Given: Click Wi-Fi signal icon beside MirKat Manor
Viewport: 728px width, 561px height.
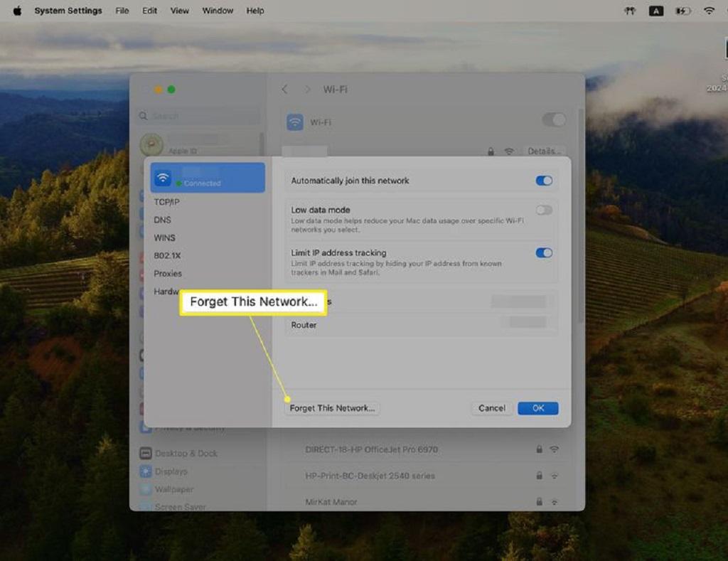Looking at the screenshot, I should click(x=555, y=501).
